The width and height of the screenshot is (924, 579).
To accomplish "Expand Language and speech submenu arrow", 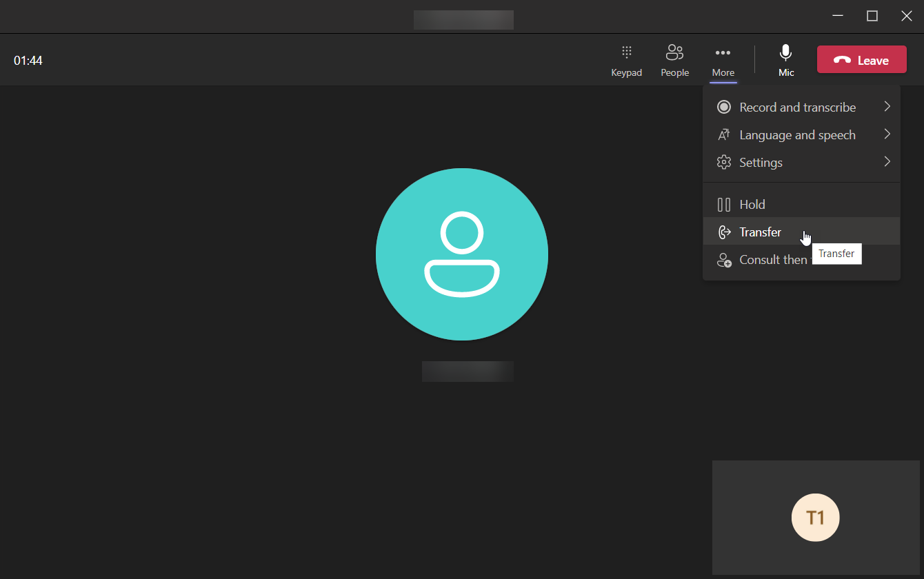I will [887, 134].
